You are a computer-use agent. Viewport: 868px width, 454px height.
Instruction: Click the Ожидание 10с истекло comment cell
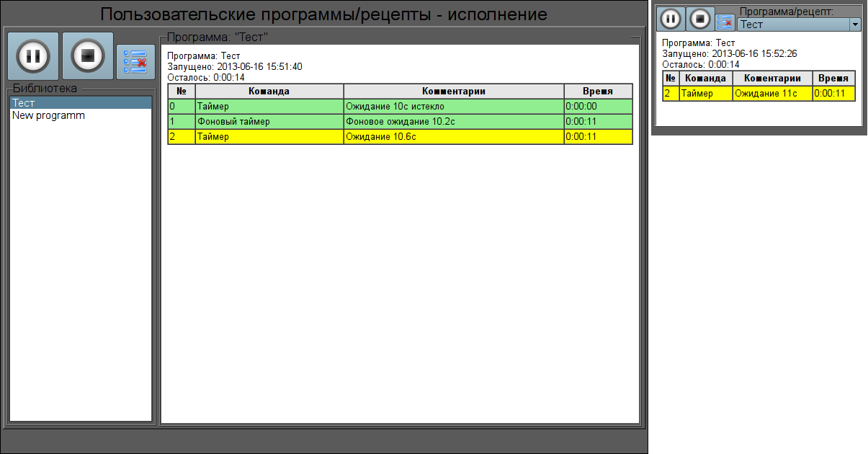click(453, 107)
